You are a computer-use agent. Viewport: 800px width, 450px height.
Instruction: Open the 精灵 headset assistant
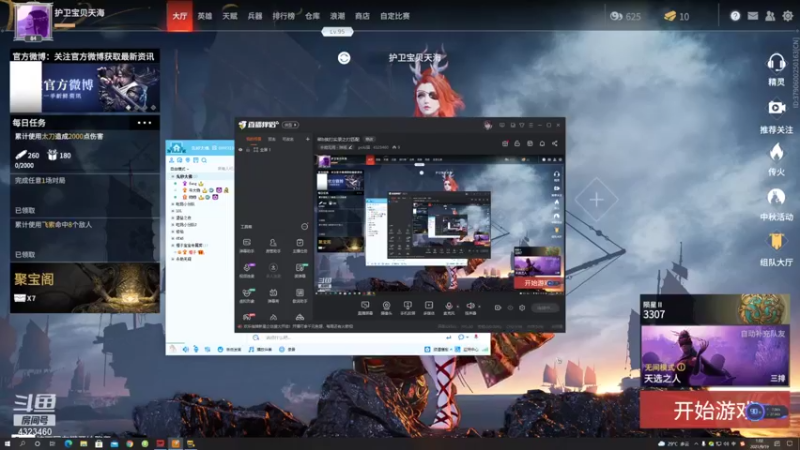[x=776, y=69]
